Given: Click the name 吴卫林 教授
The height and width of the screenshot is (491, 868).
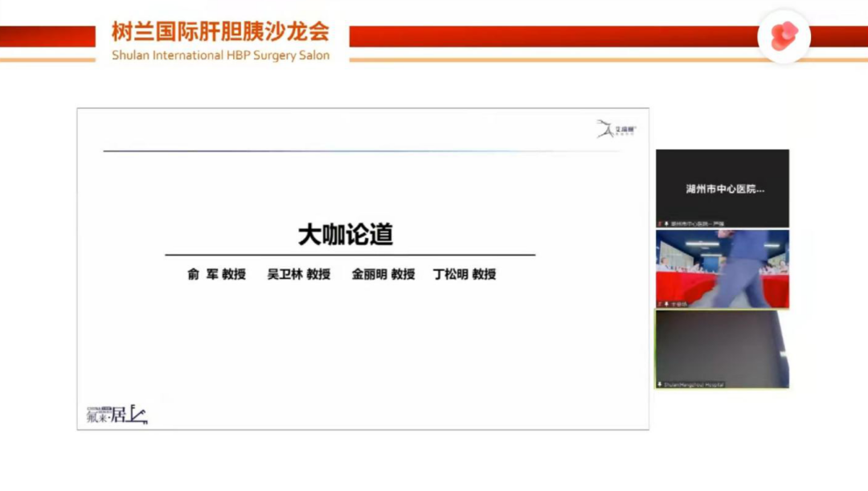Looking at the screenshot, I should tap(299, 274).
